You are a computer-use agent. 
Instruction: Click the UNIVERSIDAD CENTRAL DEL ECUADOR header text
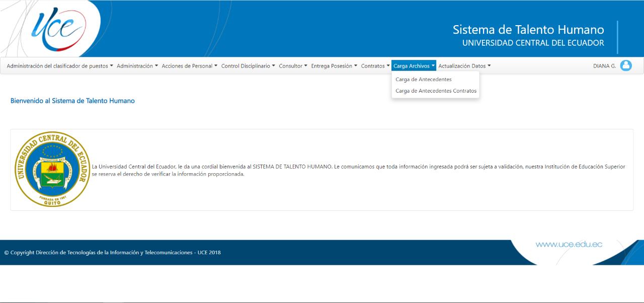pyautogui.click(x=533, y=43)
